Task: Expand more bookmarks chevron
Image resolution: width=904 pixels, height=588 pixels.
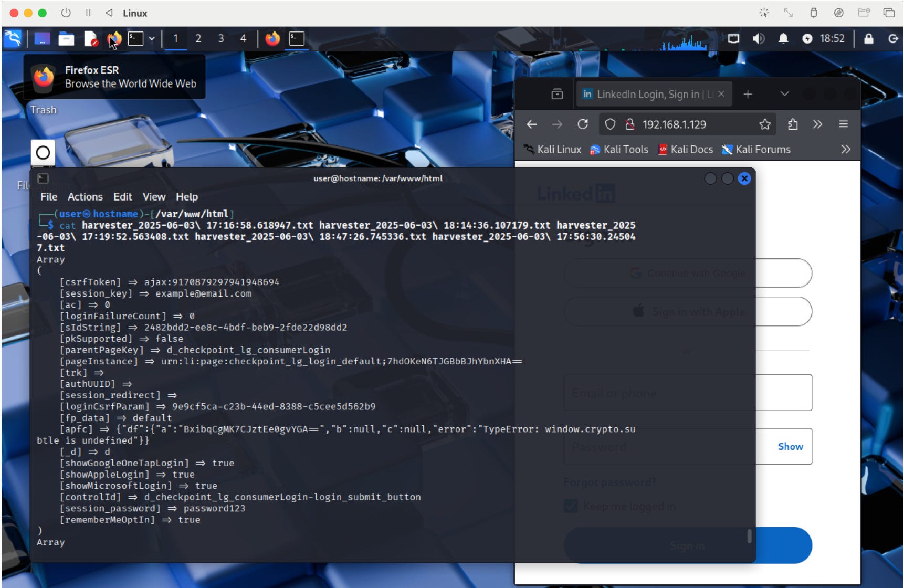Action: 846,150
